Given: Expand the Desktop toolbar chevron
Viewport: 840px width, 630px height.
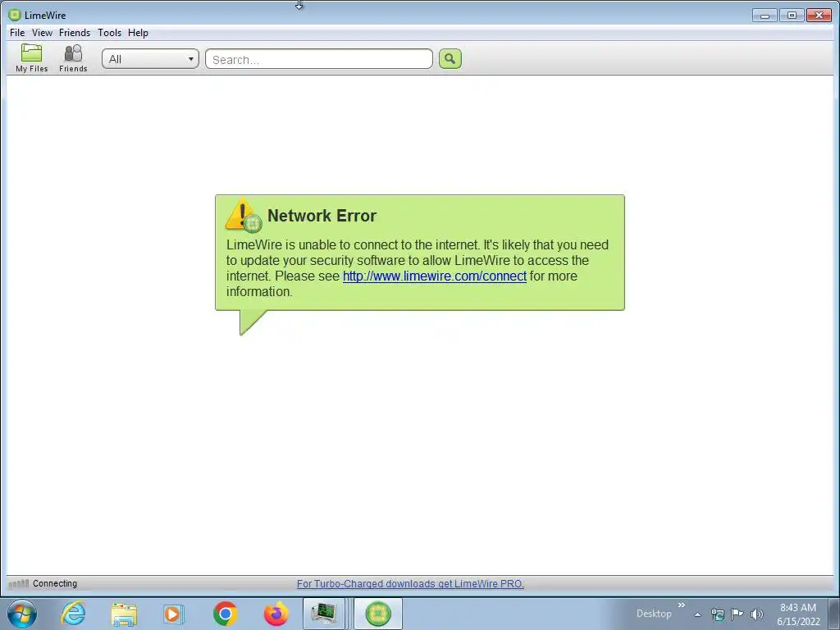Looking at the screenshot, I should click(x=682, y=605).
